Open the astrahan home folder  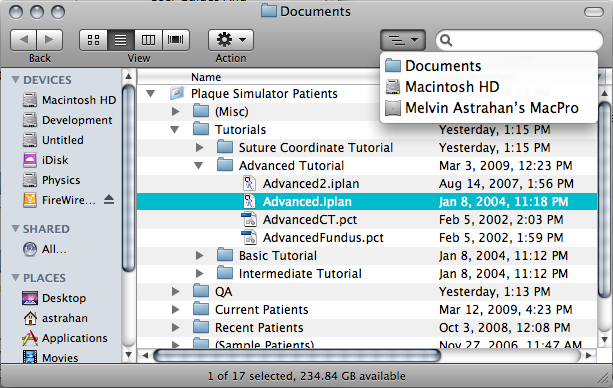coord(55,318)
